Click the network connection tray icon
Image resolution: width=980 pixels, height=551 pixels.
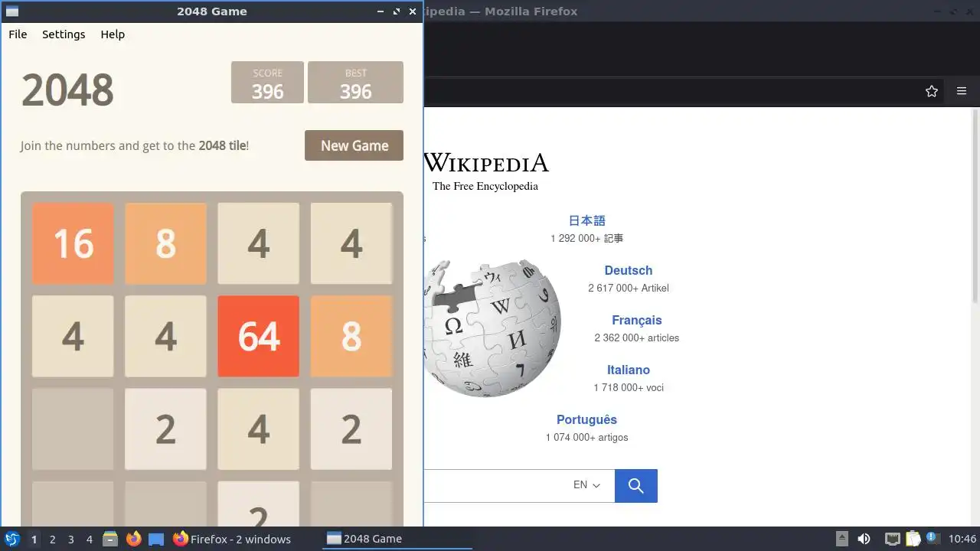pyautogui.click(x=892, y=540)
